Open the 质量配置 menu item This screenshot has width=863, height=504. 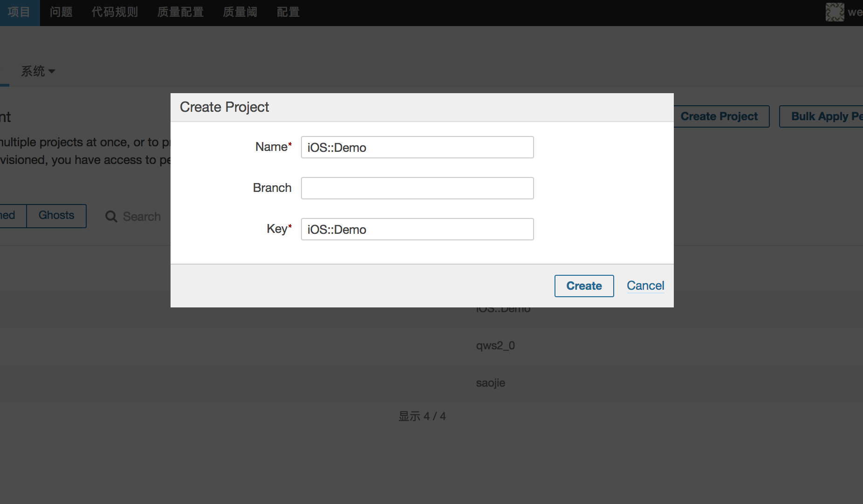[x=180, y=12]
